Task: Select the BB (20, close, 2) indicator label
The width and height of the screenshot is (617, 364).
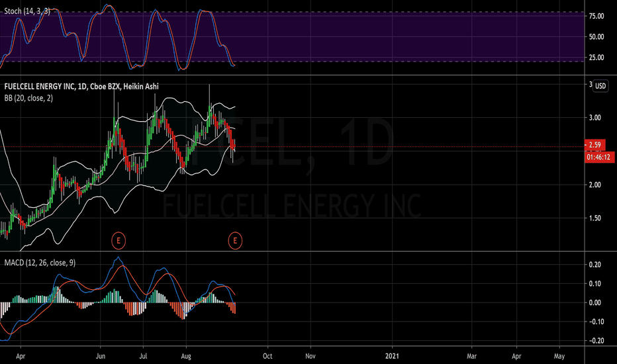Action: pyautogui.click(x=28, y=98)
